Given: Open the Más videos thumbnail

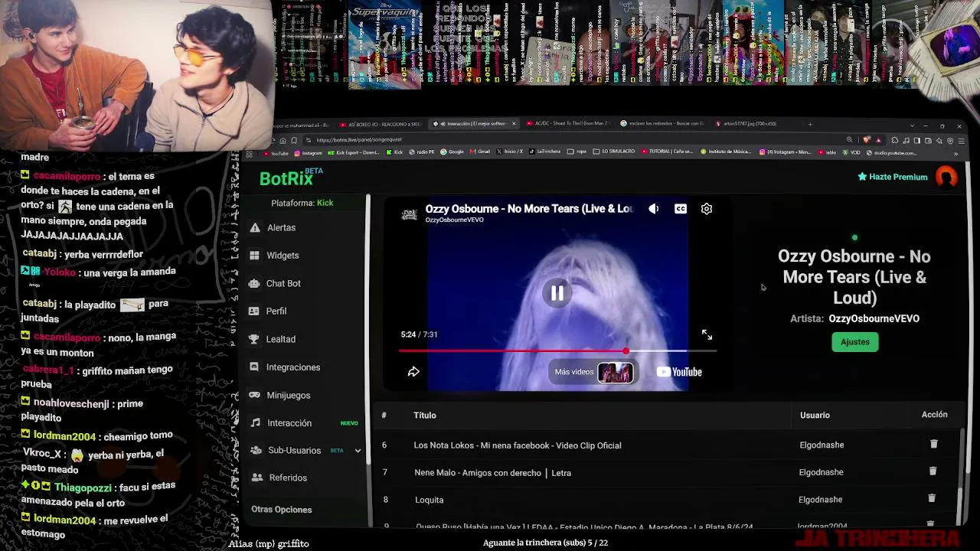Looking at the screenshot, I should [x=616, y=372].
